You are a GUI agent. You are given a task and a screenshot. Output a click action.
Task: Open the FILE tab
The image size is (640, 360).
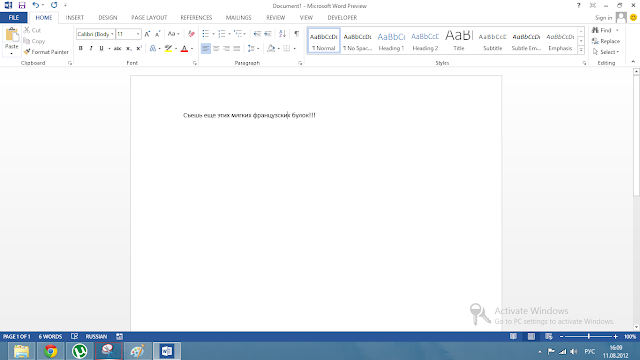[x=13, y=18]
